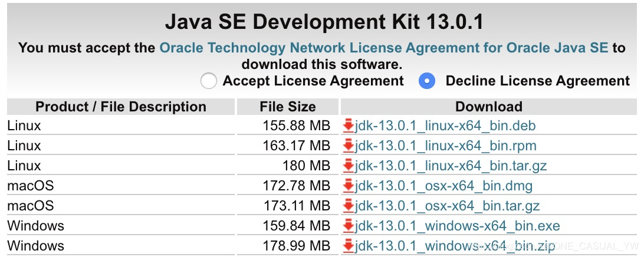Download jdk-13.0.1_linux-x64_bin.tar.gz file
The width and height of the screenshot is (644, 257).
[x=451, y=166]
